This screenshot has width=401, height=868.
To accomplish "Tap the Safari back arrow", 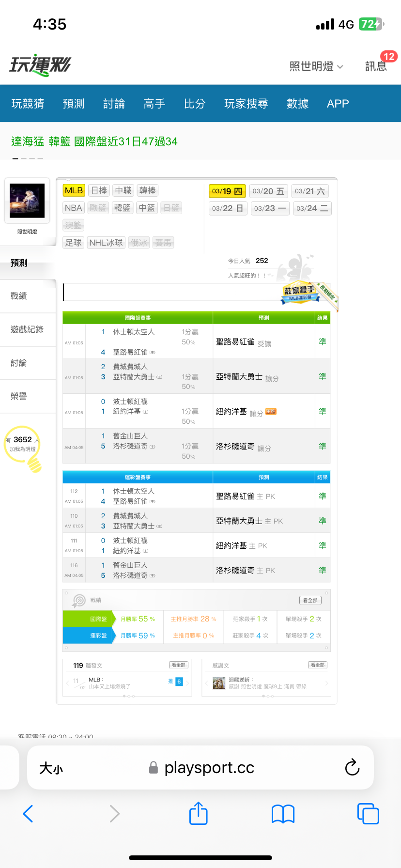I will point(28,814).
